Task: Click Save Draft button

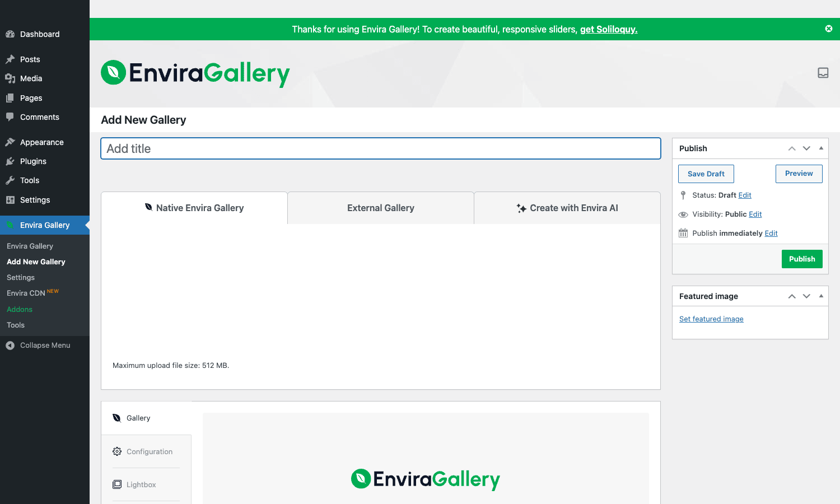Action: (706, 174)
